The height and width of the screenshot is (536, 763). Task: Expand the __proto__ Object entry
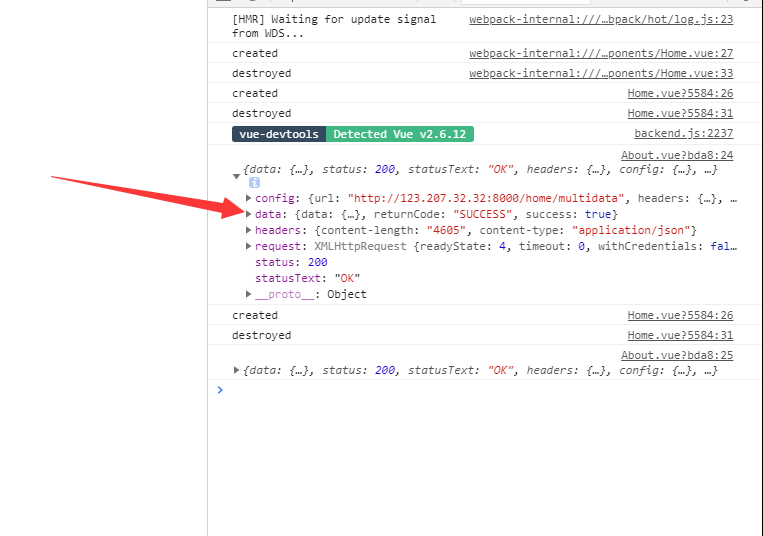[x=248, y=294]
